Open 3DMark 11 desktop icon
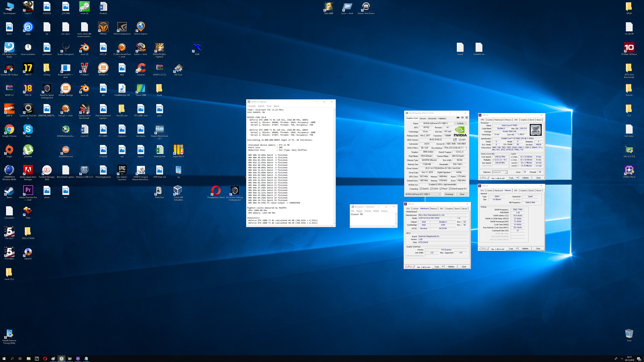Image resolution: width=644 pixels, height=362 pixels. [x=103, y=69]
